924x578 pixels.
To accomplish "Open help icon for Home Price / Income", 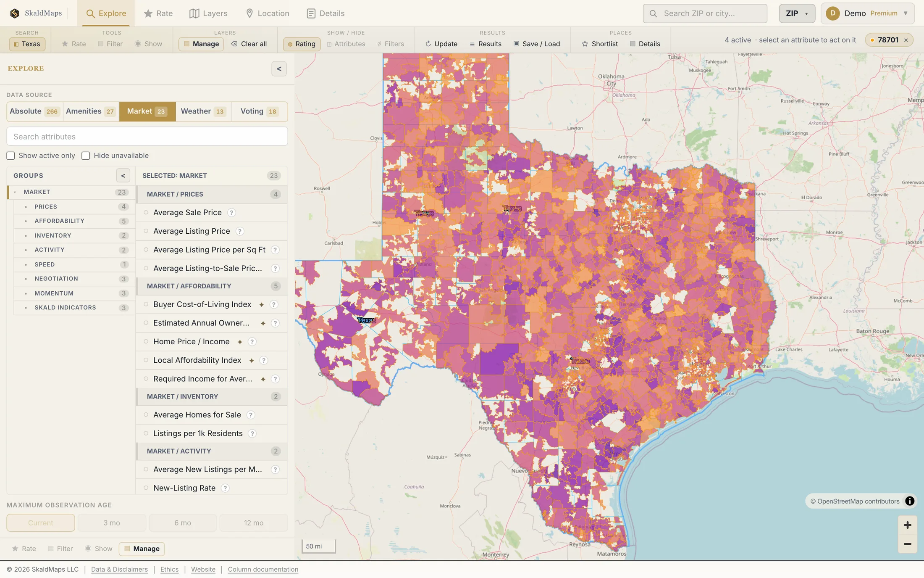I will [x=252, y=342].
